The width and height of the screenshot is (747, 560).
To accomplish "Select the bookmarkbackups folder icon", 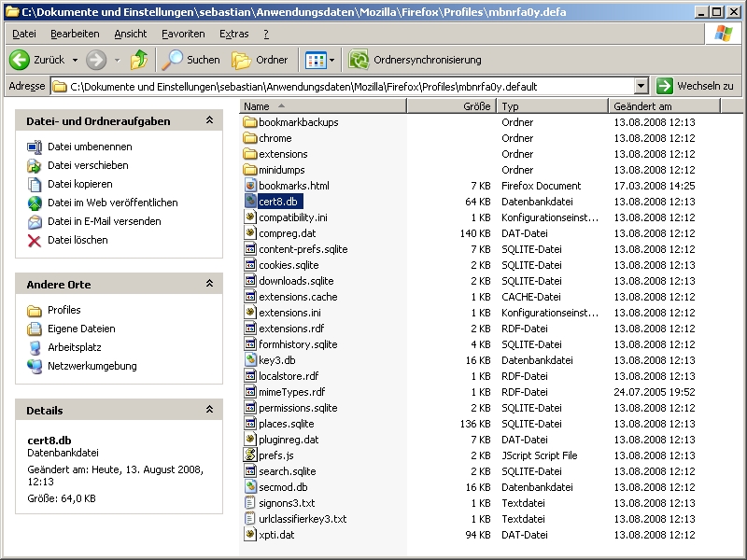I will 250,122.
